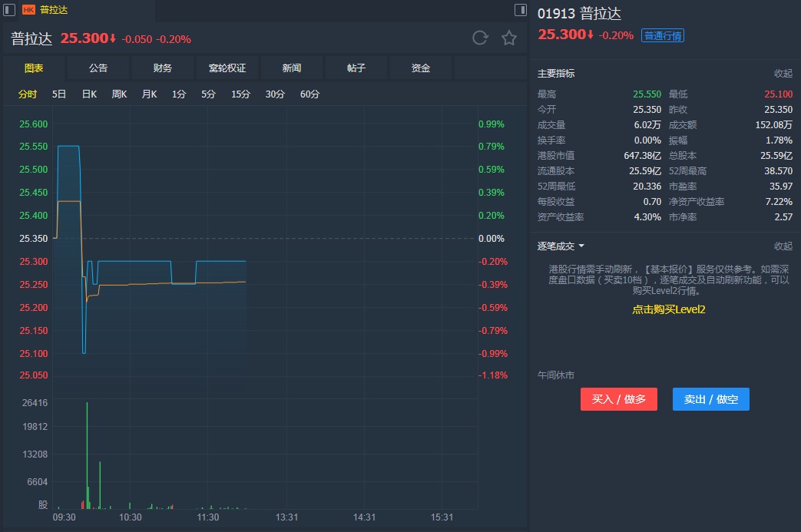
Task: Click the tallest green volume bar
Action: (87, 455)
